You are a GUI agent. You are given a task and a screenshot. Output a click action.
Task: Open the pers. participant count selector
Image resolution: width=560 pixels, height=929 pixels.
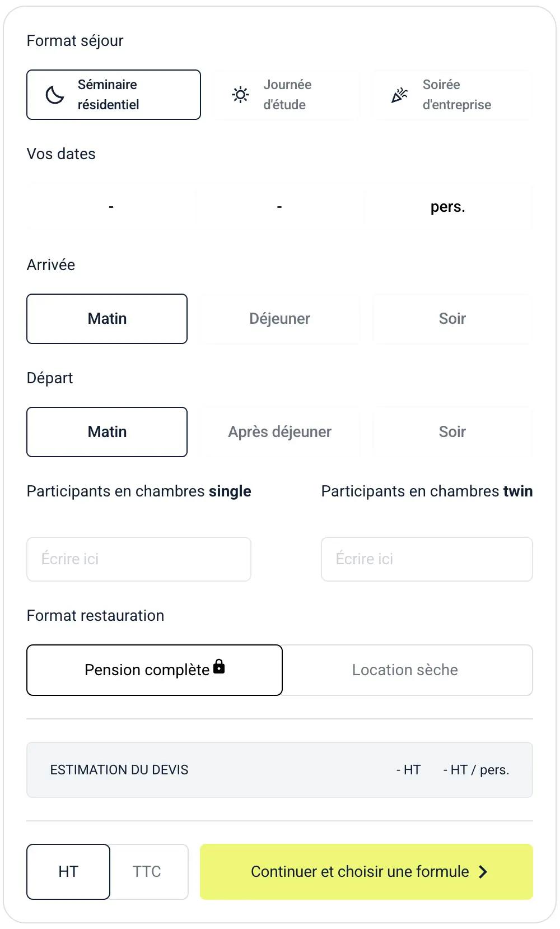tap(448, 206)
